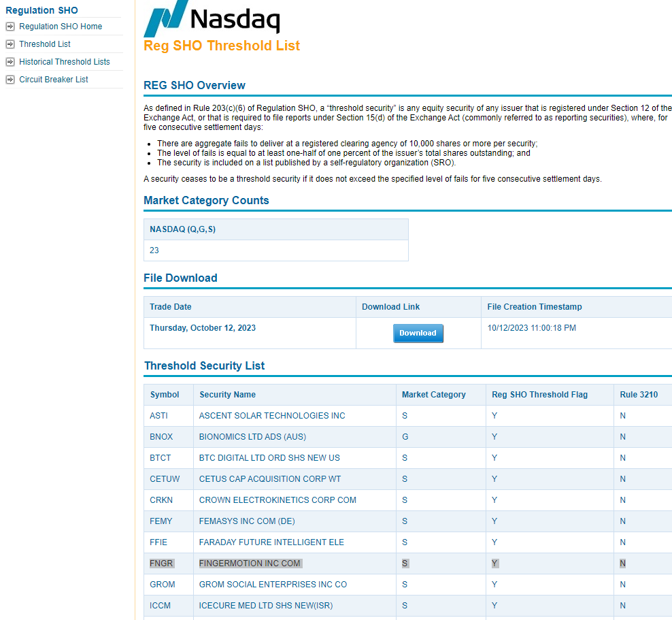Click the count value 23

(154, 250)
